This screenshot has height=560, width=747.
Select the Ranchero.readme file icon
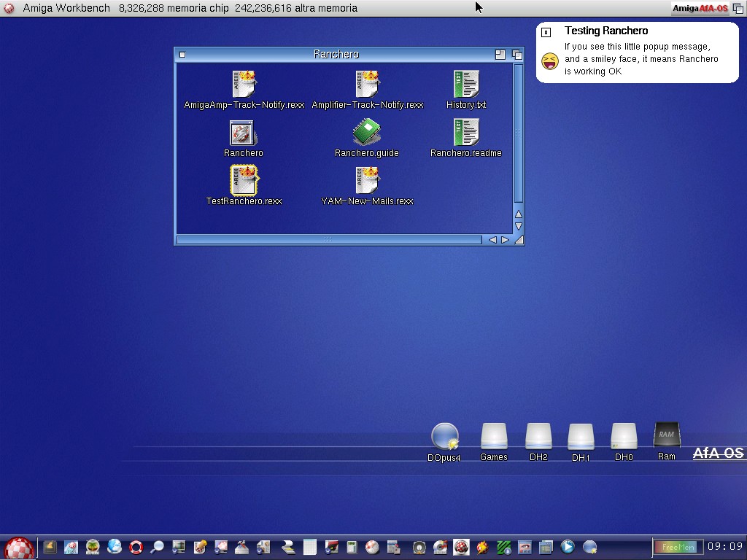click(465, 133)
